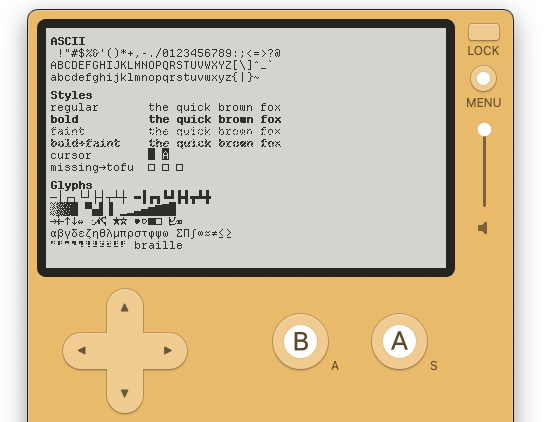Click the LOCK button at top right
Viewport: 547px width, 422px height.
click(484, 32)
